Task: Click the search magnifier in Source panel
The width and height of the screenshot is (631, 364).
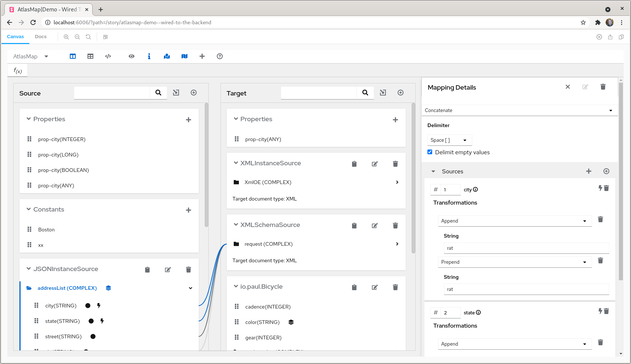Action: [158, 93]
